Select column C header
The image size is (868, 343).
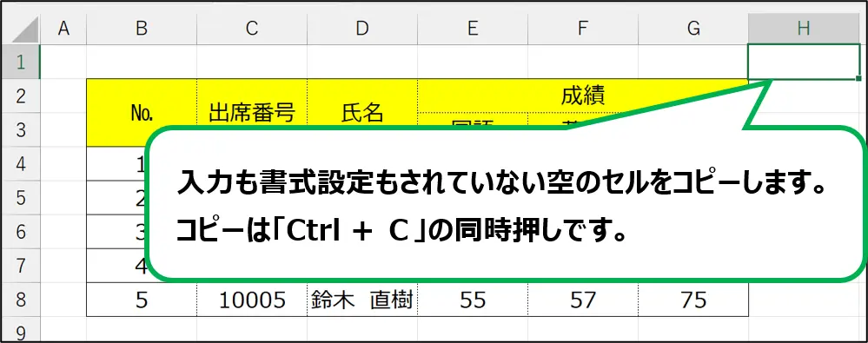[x=252, y=30]
